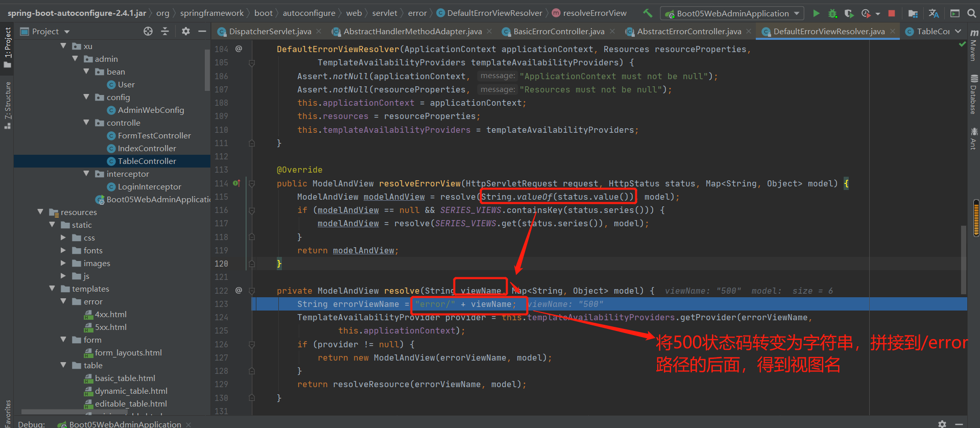Close DefaultErrorViewResolver.java tab
The height and width of the screenshot is (428, 980).
coord(893,31)
